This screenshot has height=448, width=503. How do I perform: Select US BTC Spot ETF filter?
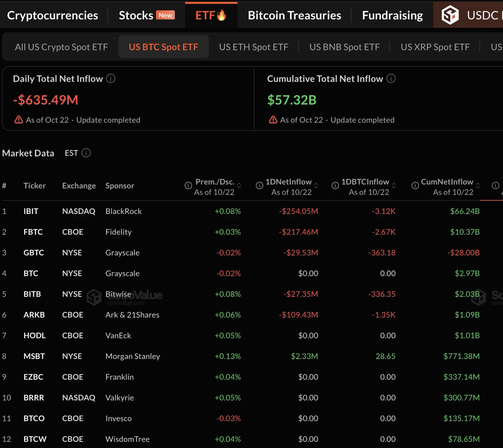pos(163,47)
